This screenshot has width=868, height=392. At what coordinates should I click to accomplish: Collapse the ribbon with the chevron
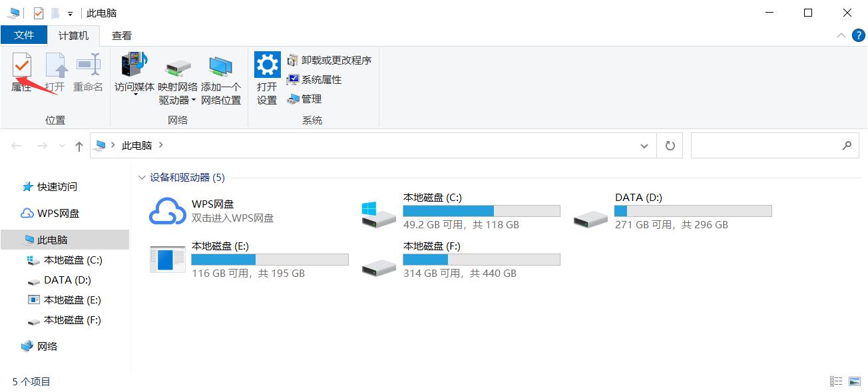click(x=841, y=35)
